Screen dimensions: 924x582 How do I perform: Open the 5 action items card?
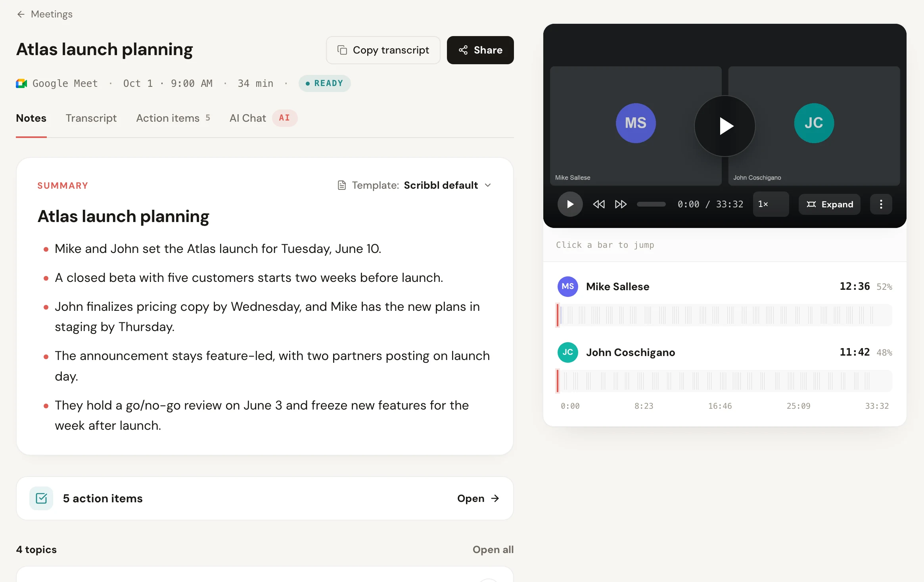[x=265, y=498]
